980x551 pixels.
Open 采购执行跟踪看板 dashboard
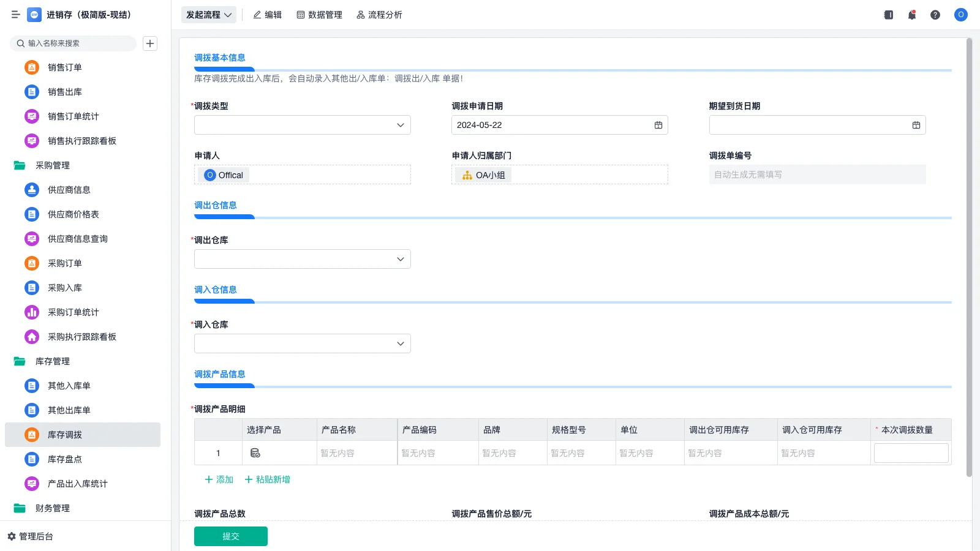click(x=83, y=337)
